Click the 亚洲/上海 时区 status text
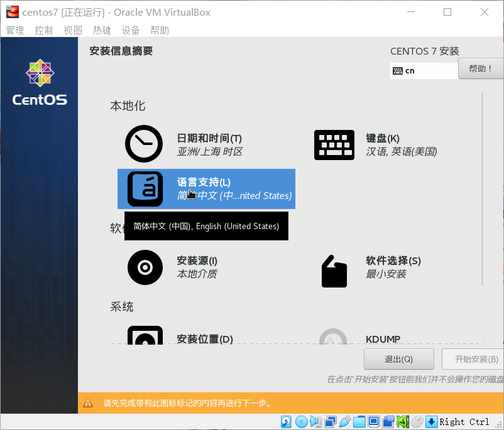The height and width of the screenshot is (430, 504). tap(210, 151)
